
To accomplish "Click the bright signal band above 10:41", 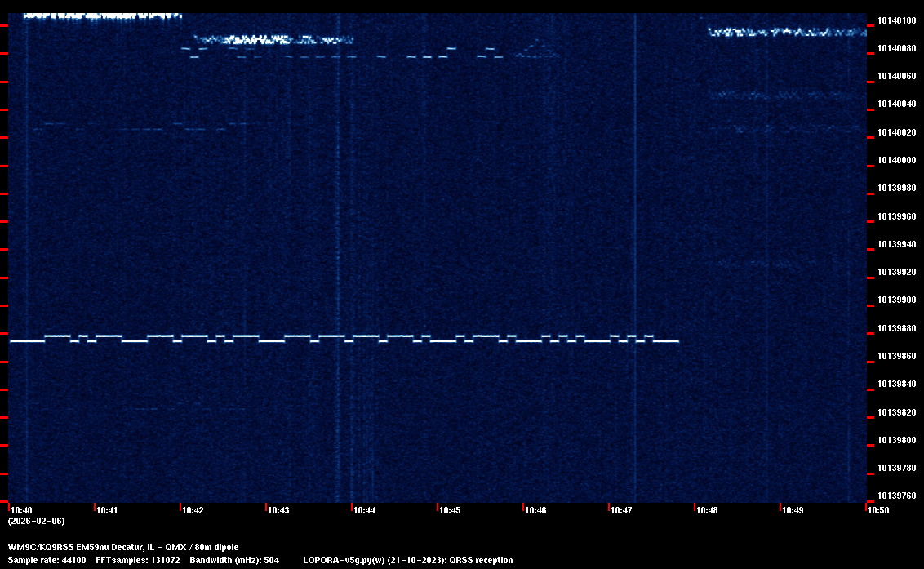I will coord(103,16).
